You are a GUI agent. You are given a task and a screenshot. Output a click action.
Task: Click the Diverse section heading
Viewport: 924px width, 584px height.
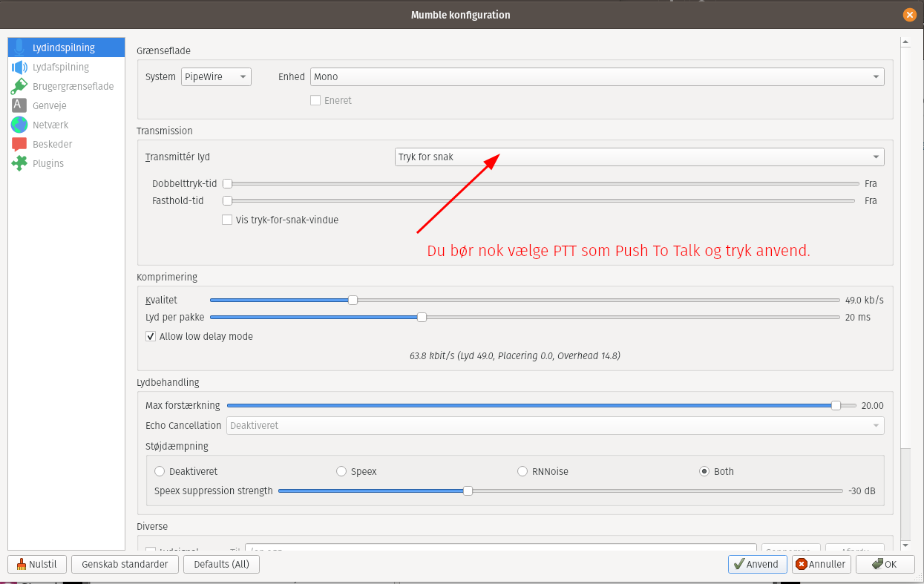point(152,526)
